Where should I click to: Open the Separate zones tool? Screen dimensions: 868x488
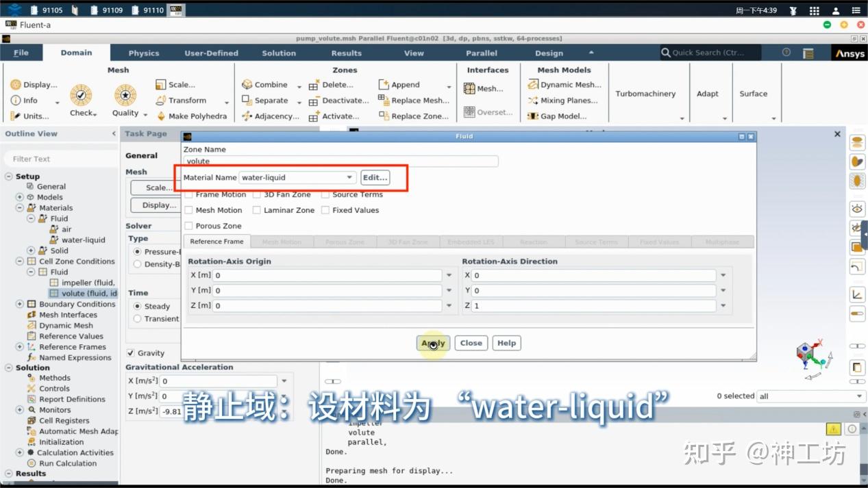point(264,101)
